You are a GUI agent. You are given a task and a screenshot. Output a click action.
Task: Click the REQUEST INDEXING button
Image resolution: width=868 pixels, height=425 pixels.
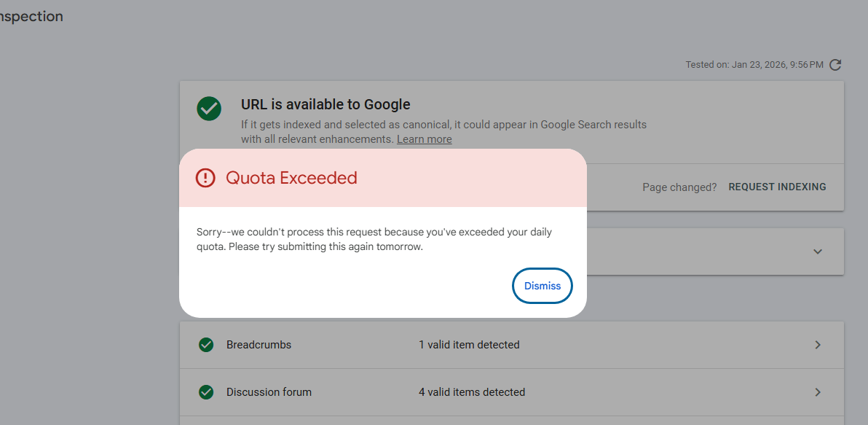[777, 187]
